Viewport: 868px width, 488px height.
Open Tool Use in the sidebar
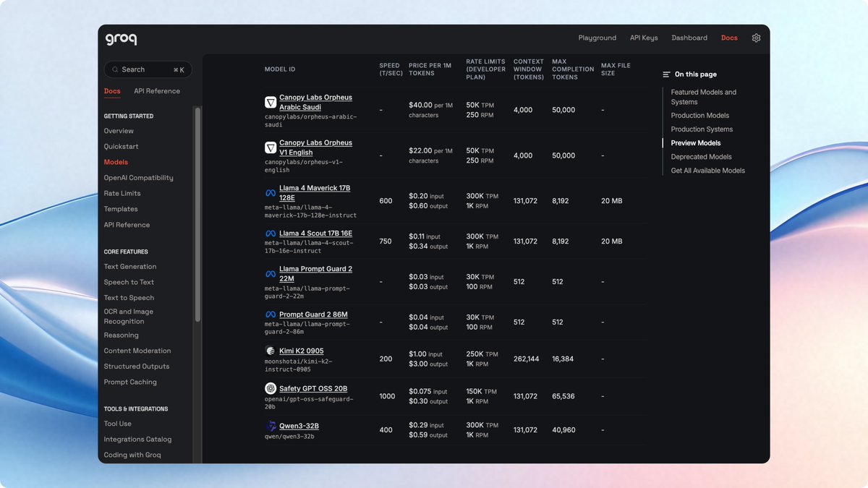pos(117,424)
